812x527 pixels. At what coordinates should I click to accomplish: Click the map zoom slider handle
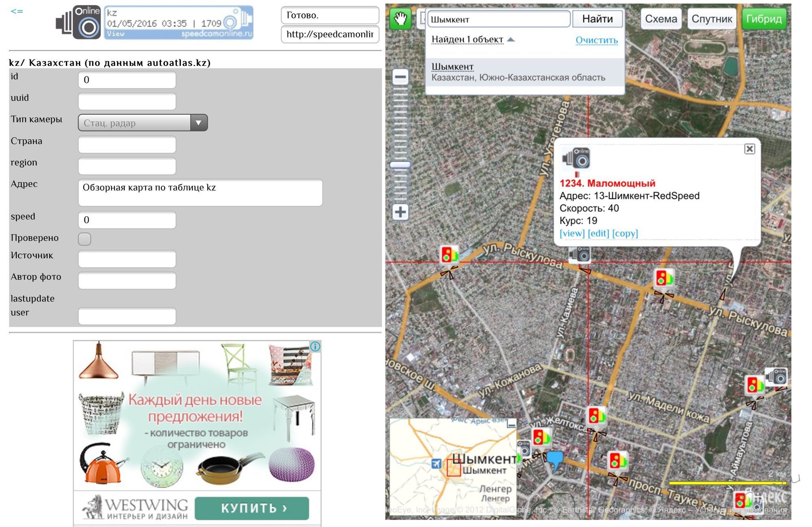click(400, 165)
